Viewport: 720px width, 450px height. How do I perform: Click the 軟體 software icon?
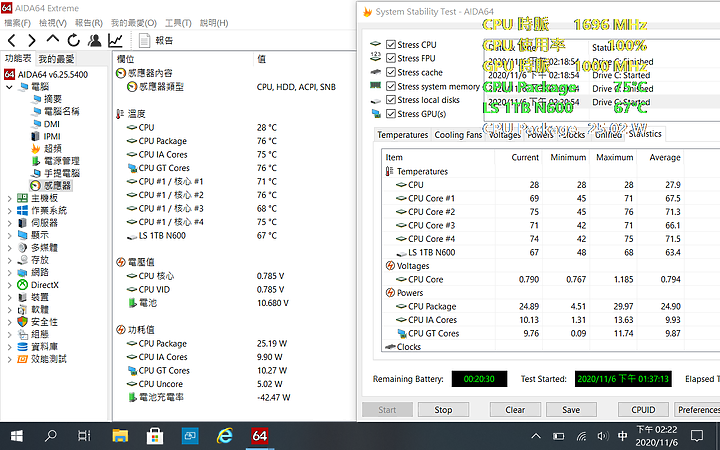pos(22,309)
